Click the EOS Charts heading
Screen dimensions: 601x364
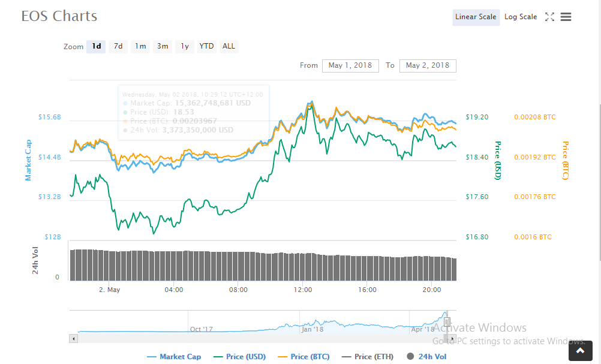(x=59, y=16)
